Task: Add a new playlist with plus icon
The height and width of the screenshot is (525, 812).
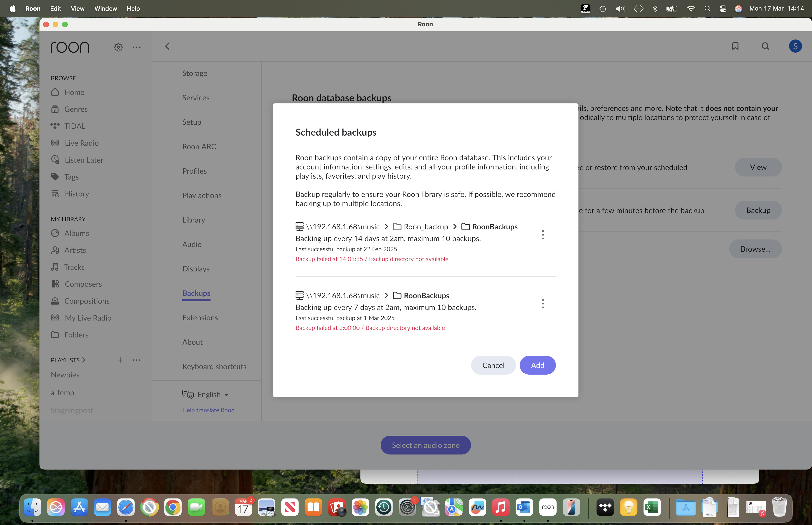Action: pyautogui.click(x=121, y=360)
